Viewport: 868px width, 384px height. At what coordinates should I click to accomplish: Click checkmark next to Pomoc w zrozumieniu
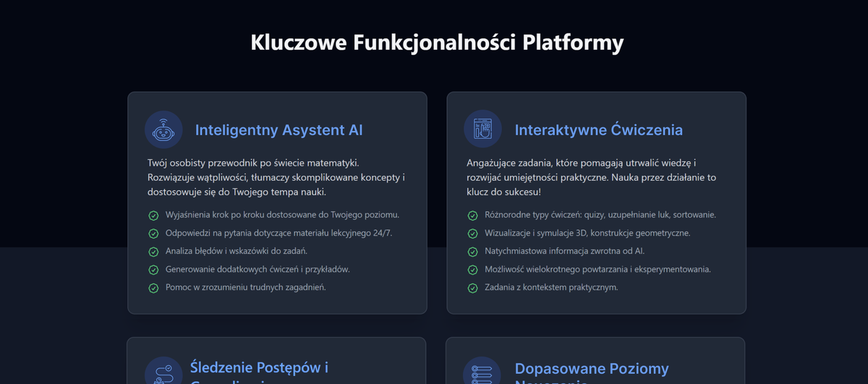(153, 288)
